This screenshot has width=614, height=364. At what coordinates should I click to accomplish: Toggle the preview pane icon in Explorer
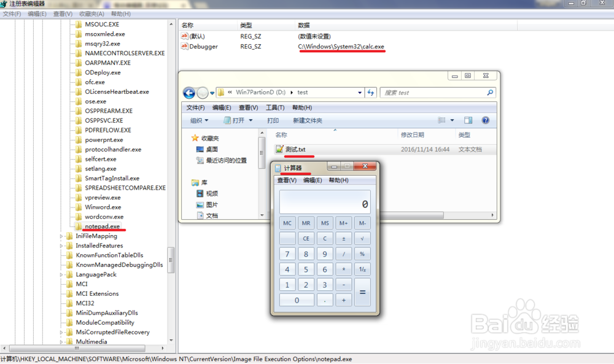pyautogui.click(x=468, y=120)
